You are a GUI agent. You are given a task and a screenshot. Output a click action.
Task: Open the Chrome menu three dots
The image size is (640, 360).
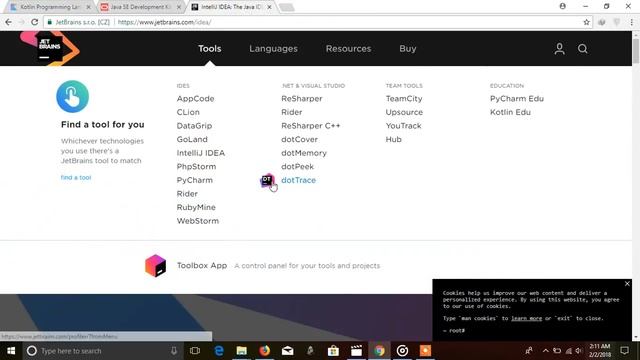pos(631,22)
